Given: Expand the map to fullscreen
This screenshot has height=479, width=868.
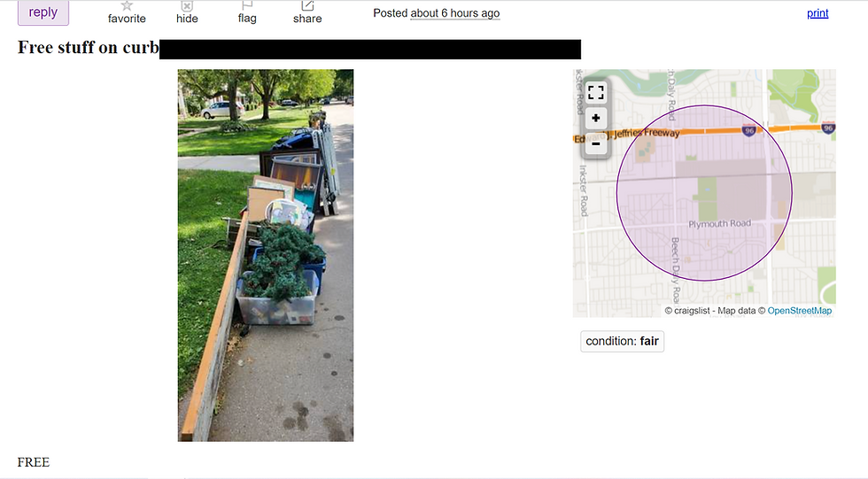Looking at the screenshot, I should tap(595, 92).
